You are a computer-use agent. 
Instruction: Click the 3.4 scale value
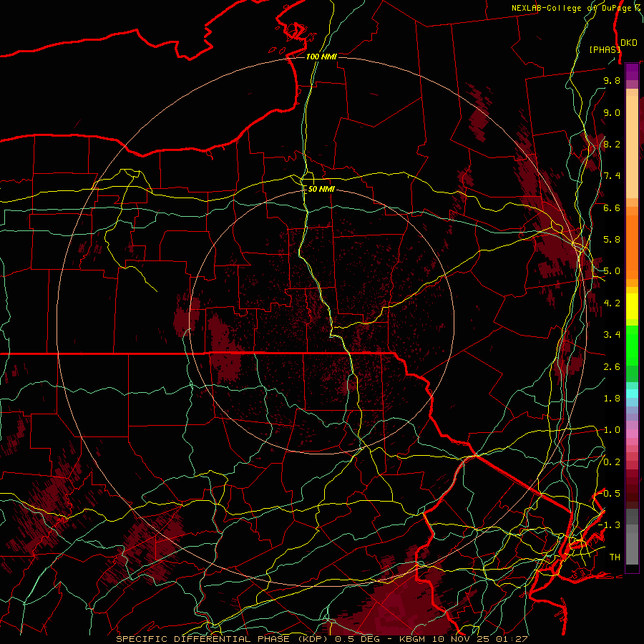(x=612, y=335)
